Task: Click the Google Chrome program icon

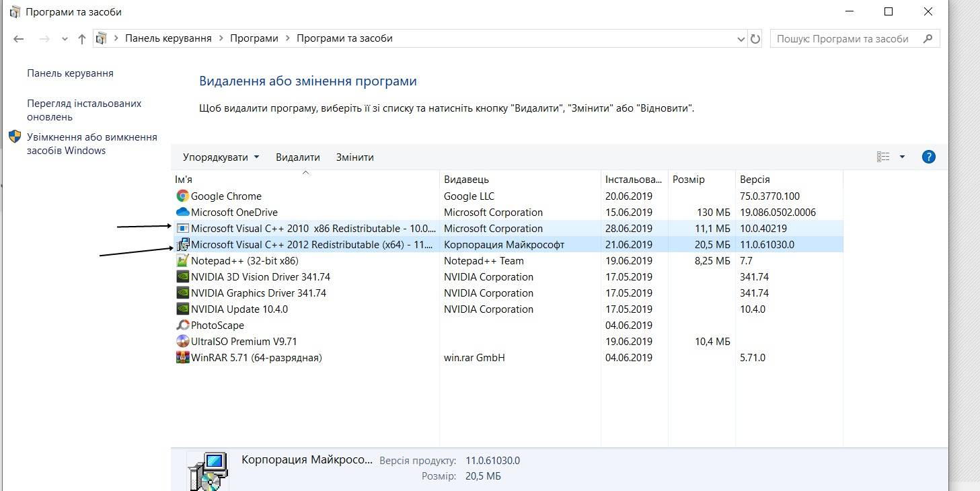Action: pyautogui.click(x=182, y=196)
